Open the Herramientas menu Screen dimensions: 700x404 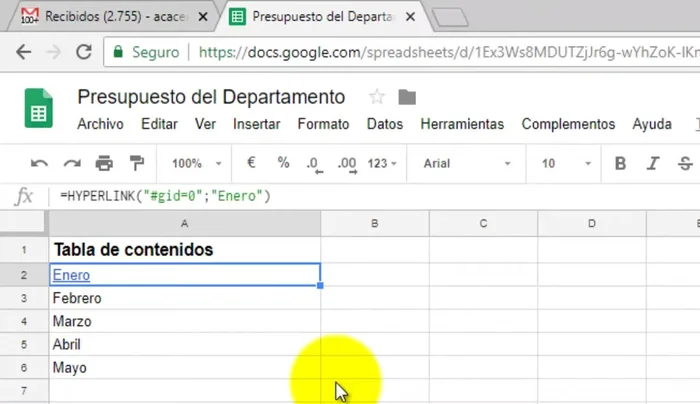click(x=462, y=124)
